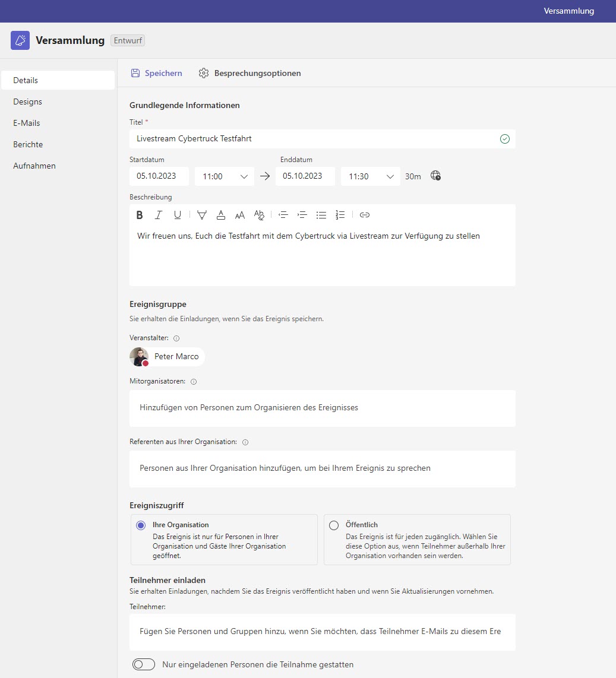The height and width of the screenshot is (678, 616).
Task: Click the info icon beside Veranstalter
Action: point(176,338)
